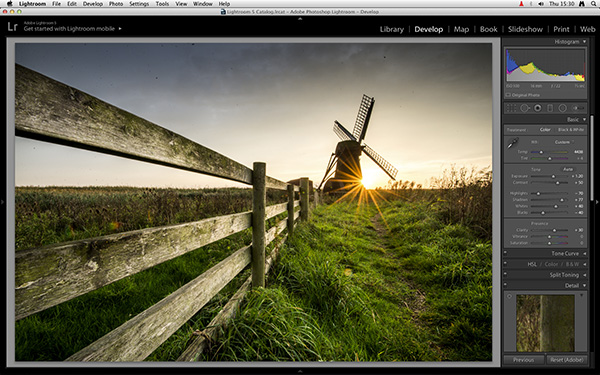Open the Edit menu

pos(72,4)
